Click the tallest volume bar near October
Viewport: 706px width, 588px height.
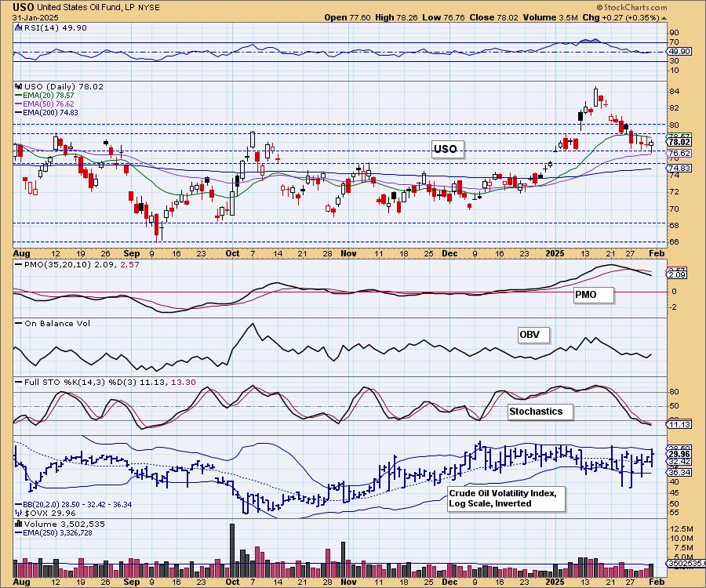tap(232, 550)
